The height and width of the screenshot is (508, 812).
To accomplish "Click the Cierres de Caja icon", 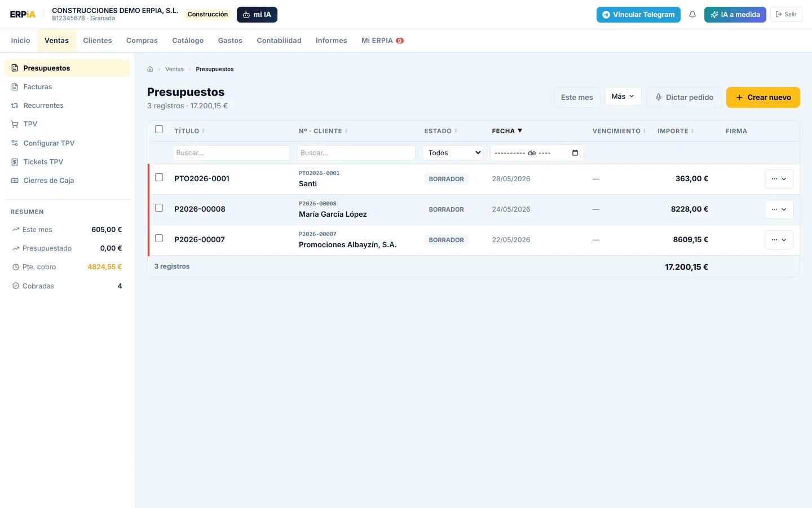I will coord(15,181).
